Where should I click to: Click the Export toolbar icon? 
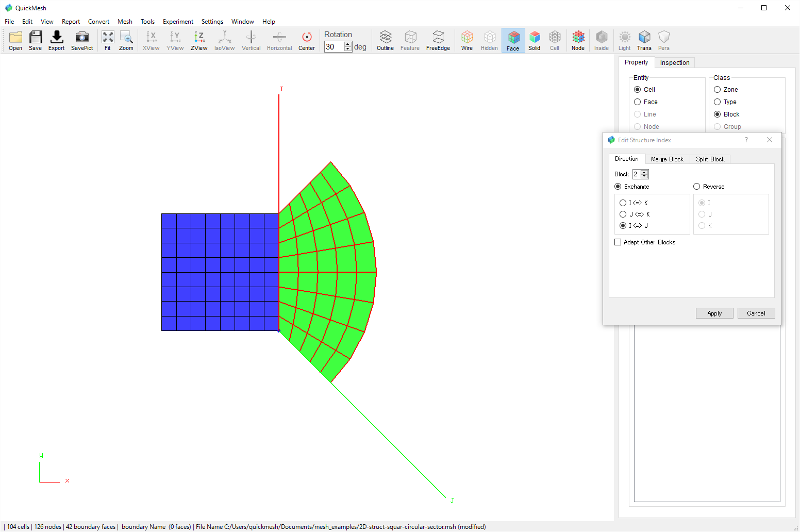57,40
